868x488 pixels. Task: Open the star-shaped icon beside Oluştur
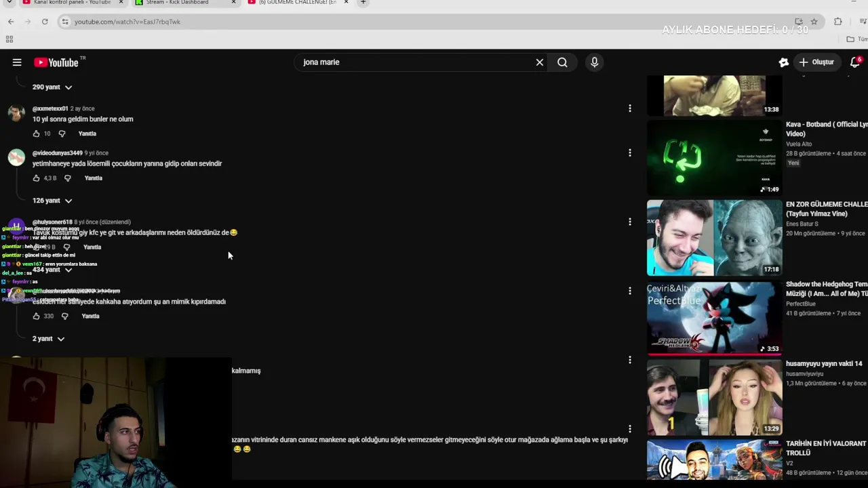pyautogui.click(x=783, y=62)
